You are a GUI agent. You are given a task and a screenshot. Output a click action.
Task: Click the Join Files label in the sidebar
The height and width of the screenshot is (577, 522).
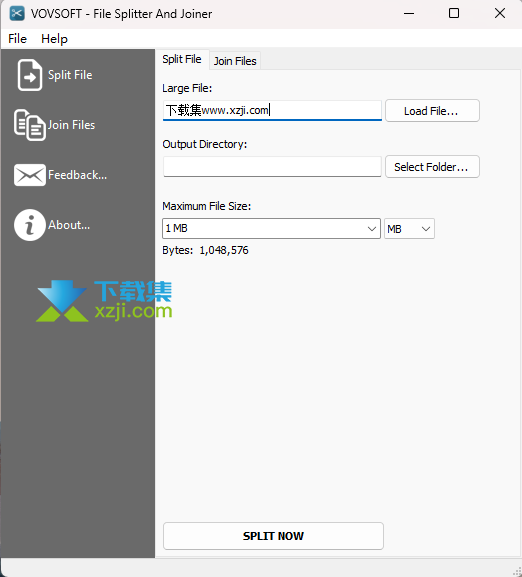pyautogui.click(x=71, y=125)
